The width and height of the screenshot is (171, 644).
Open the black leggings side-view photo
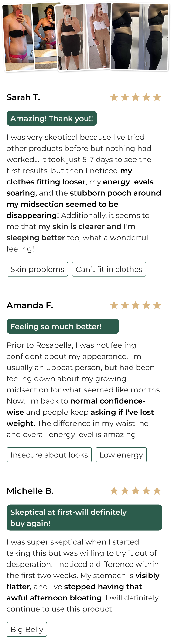click(140, 37)
